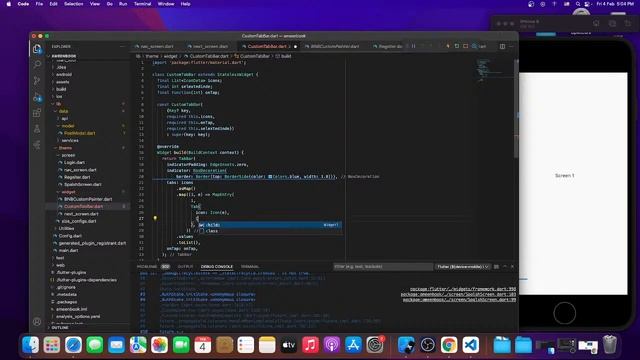Open Config.dart in the Explorer

click(71, 236)
